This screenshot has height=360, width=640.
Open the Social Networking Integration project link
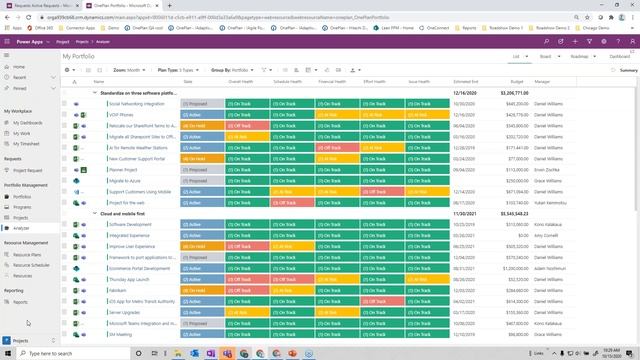pyautogui.click(x=137, y=104)
